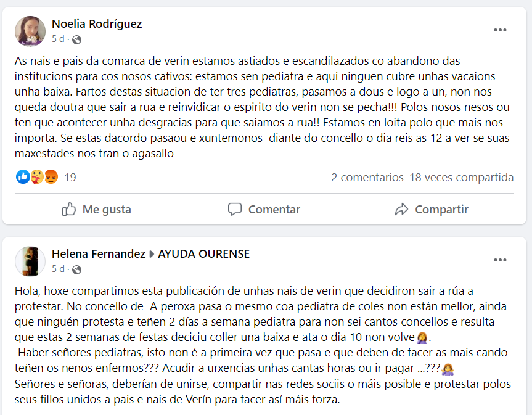Image resolution: width=532 pixels, height=415 pixels.
Task: Open the 2 comentarios link
Action: (368, 177)
